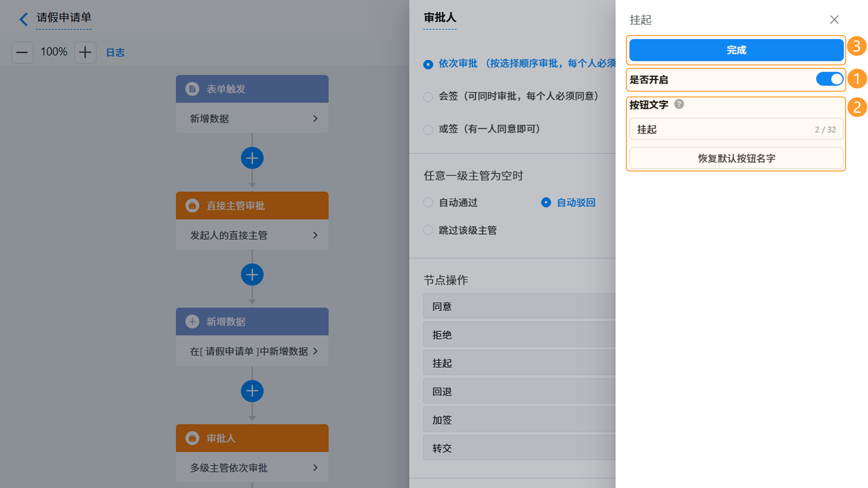The width and height of the screenshot is (868, 488).
Task: Expand the 发起人的直接主管 row
Action: pyautogui.click(x=252, y=235)
